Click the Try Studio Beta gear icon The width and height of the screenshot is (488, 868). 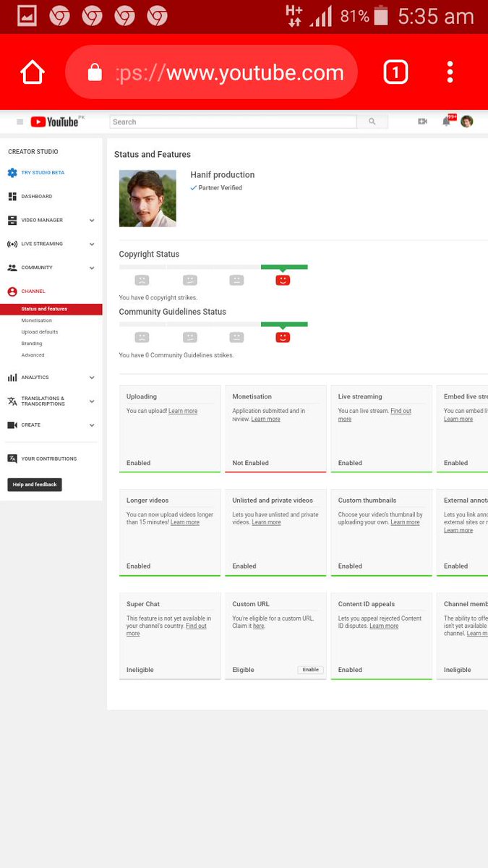click(x=12, y=173)
